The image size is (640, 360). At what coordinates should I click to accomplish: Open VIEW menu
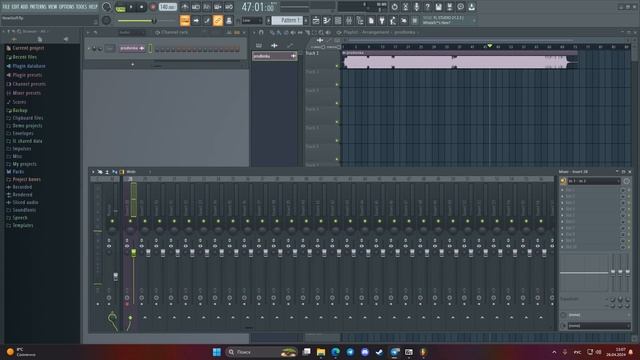click(x=53, y=7)
